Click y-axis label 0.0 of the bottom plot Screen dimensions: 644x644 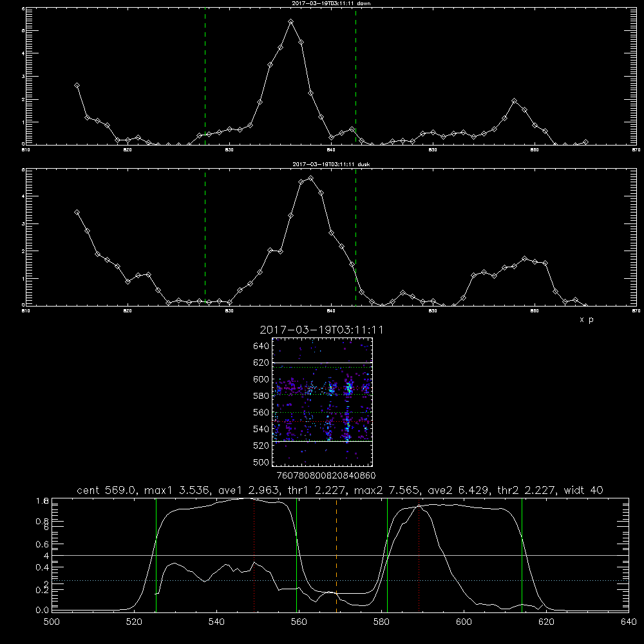tap(43, 611)
